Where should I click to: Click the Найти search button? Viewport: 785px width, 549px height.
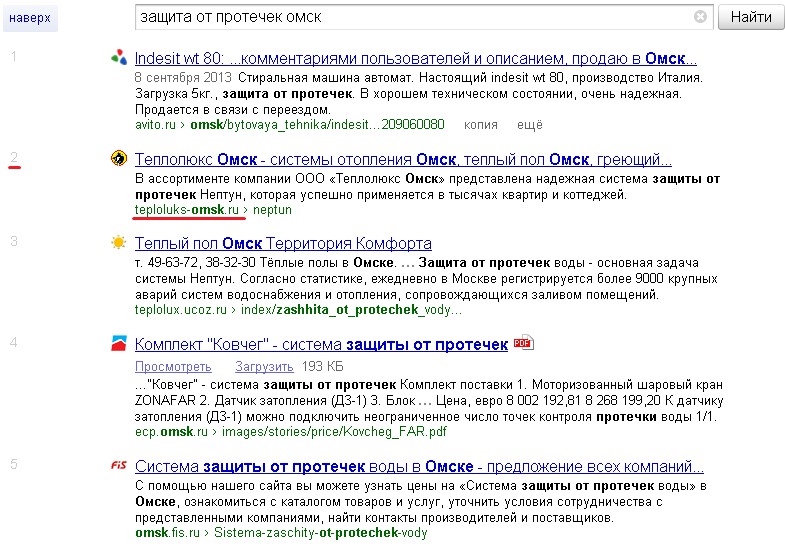(751, 17)
